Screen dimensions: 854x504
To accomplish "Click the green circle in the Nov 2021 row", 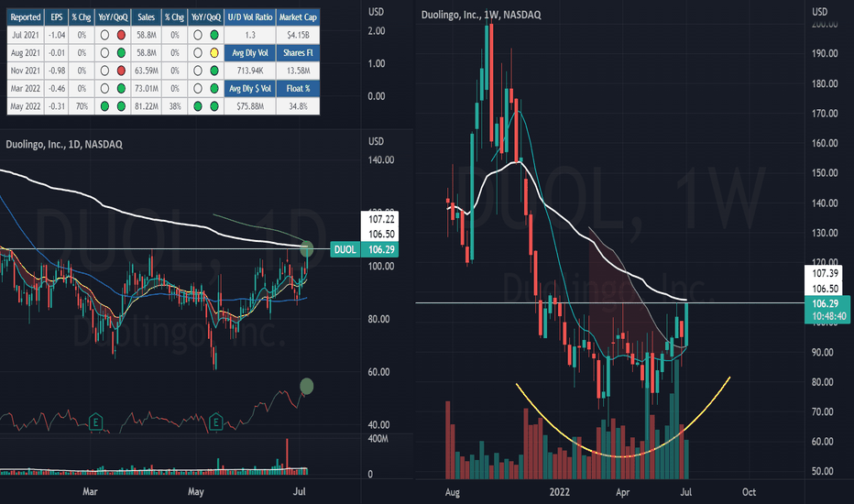I will point(214,71).
